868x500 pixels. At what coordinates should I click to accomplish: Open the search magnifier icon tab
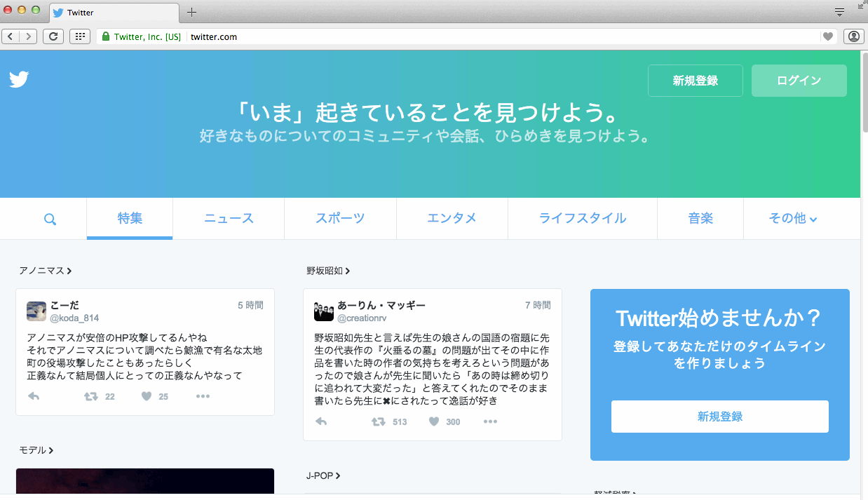click(x=50, y=219)
